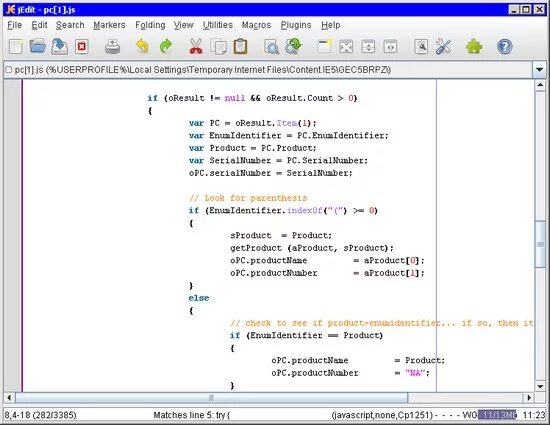This screenshot has width=550, height=425.
Task: Click the Find Next toolbar icon
Action: [294, 46]
